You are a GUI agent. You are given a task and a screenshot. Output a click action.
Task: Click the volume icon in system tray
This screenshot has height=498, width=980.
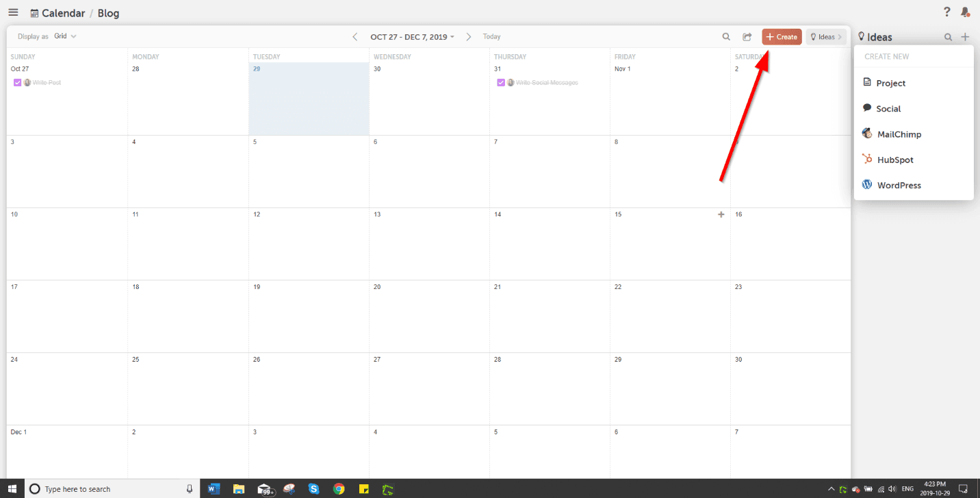892,489
